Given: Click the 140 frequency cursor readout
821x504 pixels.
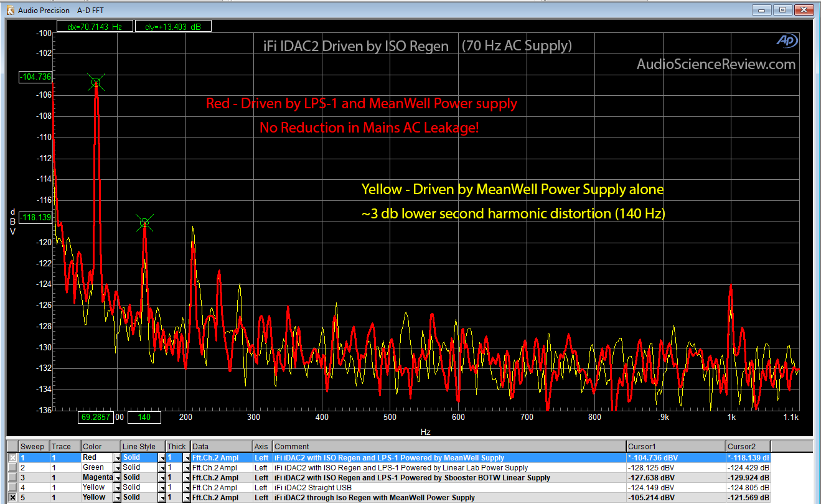Looking at the screenshot, I should click(x=144, y=418).
